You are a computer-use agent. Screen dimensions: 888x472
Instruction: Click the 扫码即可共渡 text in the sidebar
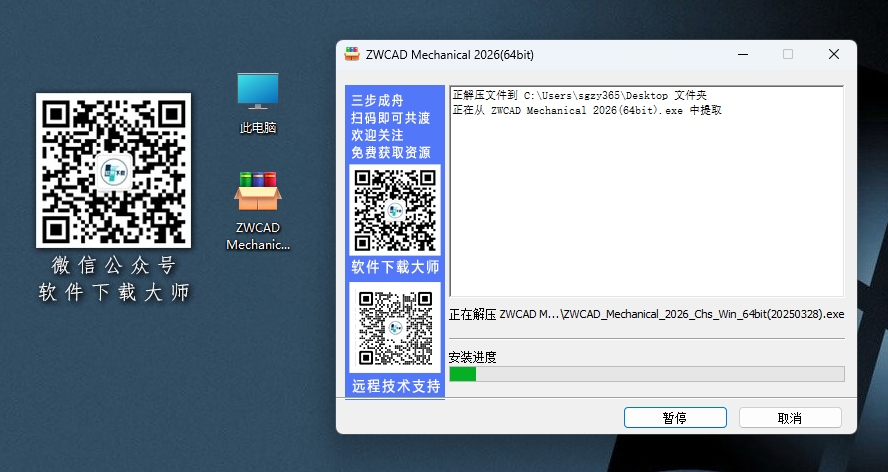391,118
